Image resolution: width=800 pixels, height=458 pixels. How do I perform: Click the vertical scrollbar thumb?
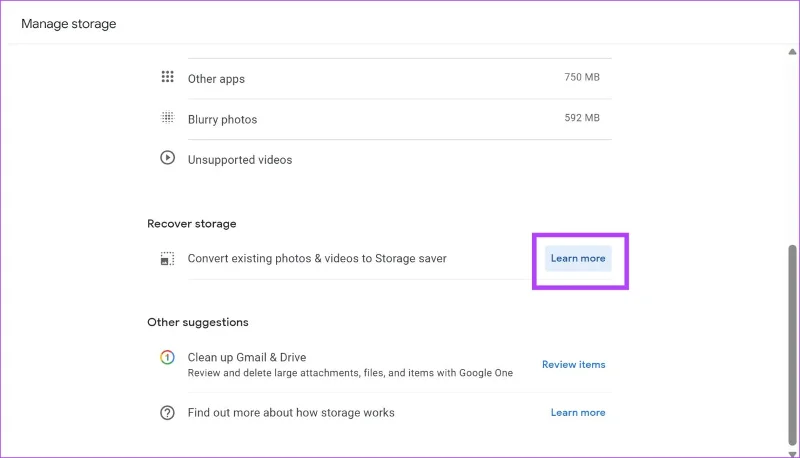coord(792,344)
